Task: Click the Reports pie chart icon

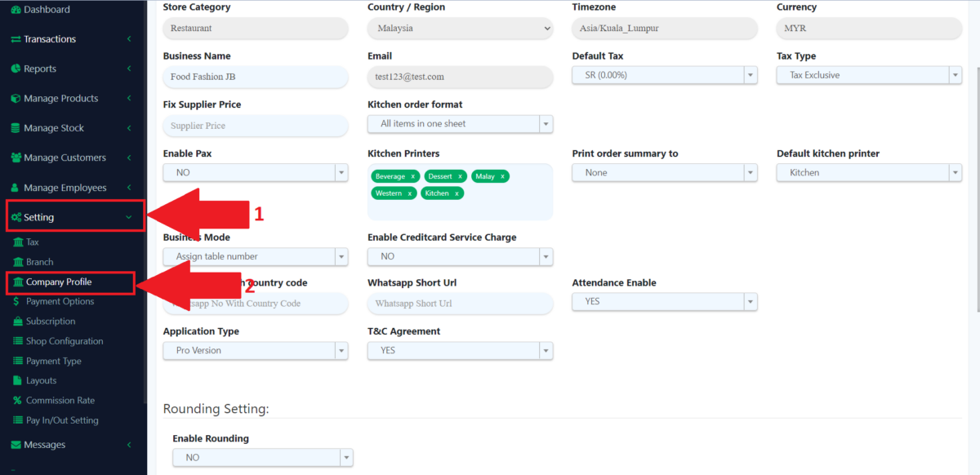Action: click(x=16, y=69)
